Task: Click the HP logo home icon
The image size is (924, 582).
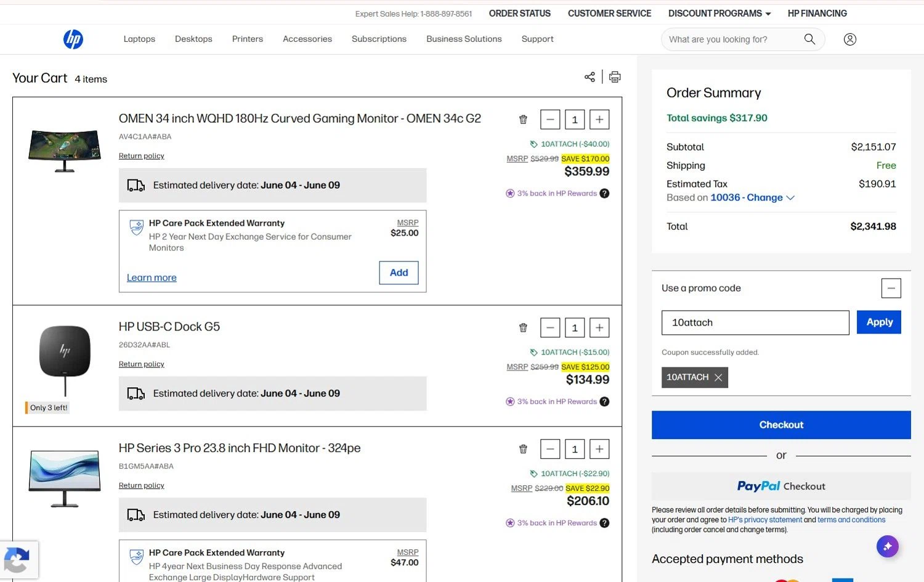Action: coord(73,39)
